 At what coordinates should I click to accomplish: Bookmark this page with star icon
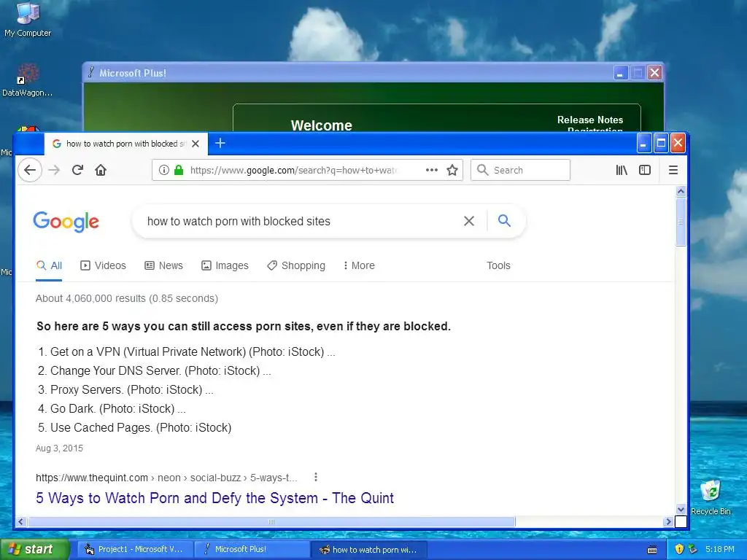pyautogui.click(x=452, y=170)
